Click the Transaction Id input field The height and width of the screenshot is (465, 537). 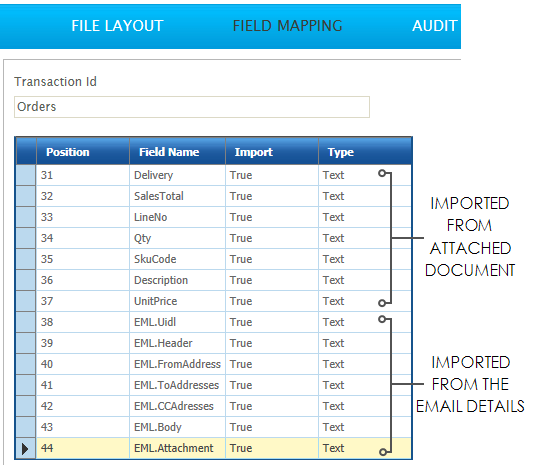point(192,107)
